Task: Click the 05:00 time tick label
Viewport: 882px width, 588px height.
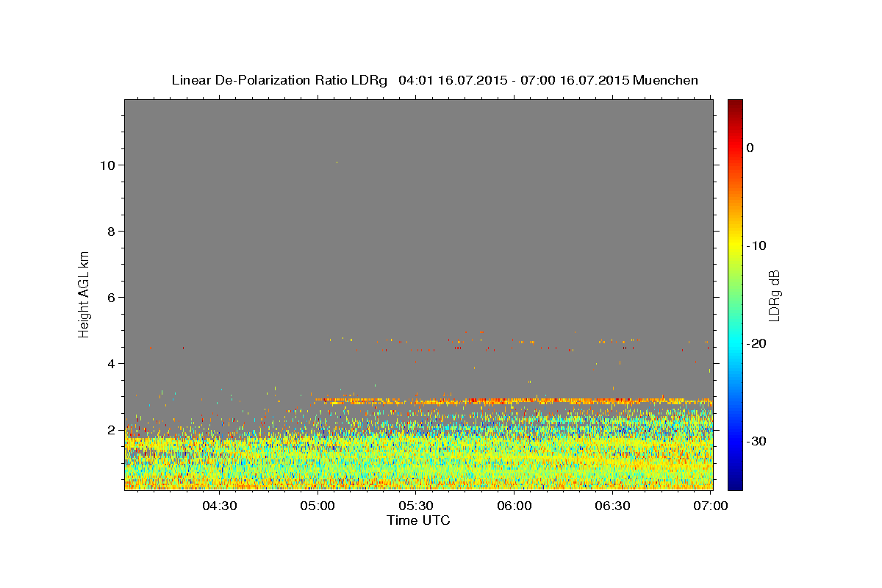Action: (x=318, y=506)
